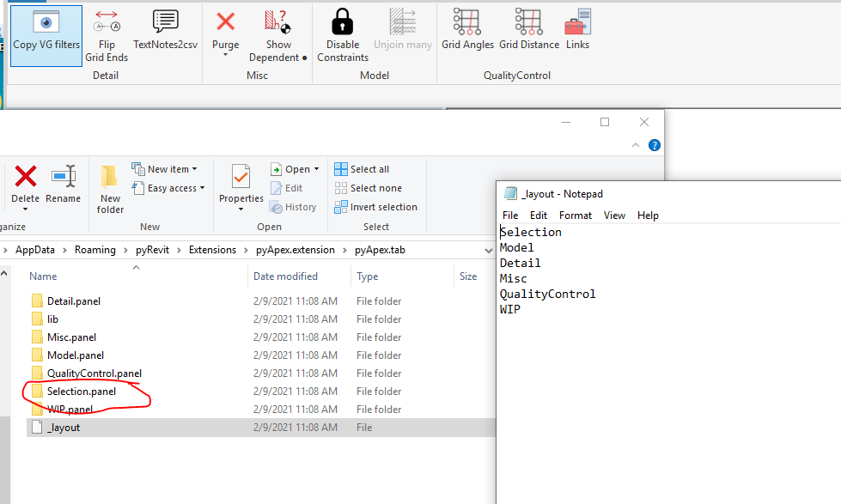Open the Grid Angles tool

(466, 34)
